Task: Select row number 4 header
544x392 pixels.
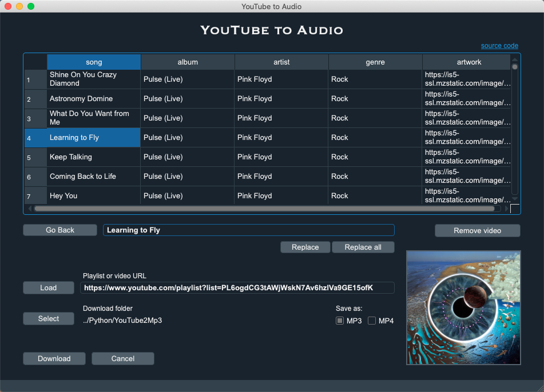Action: 35,138
